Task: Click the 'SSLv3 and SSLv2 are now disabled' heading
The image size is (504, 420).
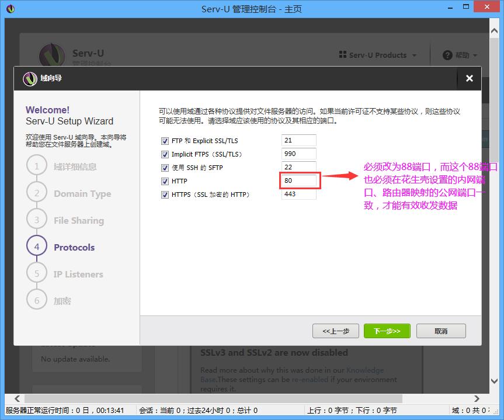Action: [x=274, y=352]
